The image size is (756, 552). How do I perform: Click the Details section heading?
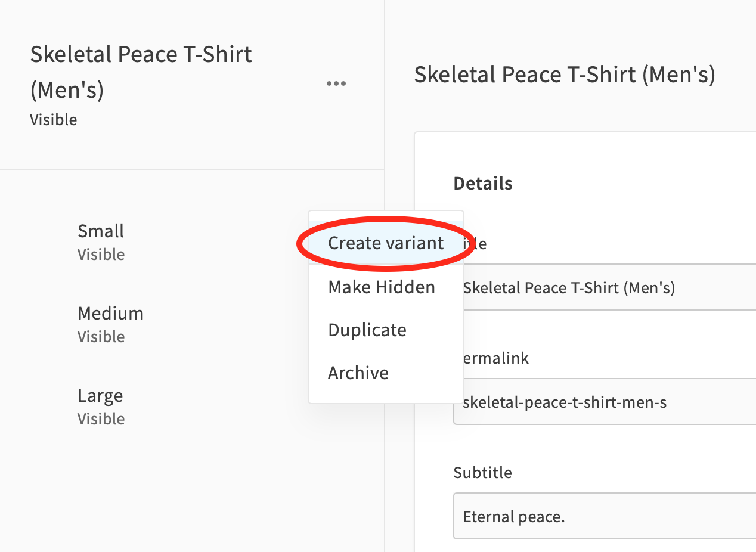[483, 183]
